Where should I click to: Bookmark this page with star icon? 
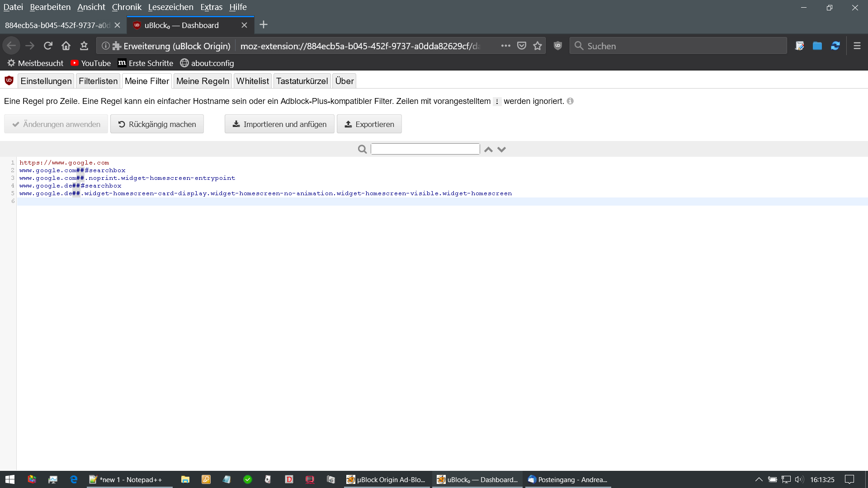(x=537, y=46)
